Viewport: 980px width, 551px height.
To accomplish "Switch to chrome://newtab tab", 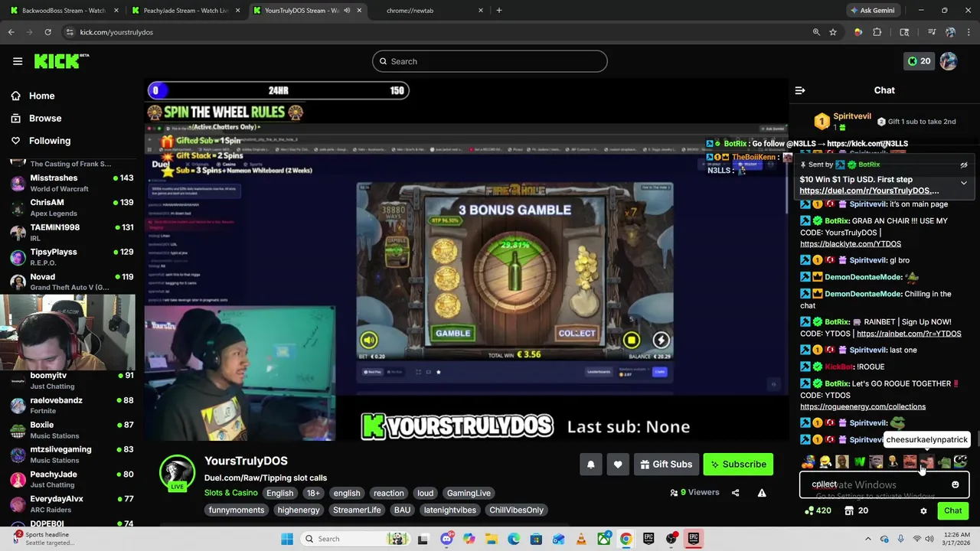I will [x=429, y=11].
